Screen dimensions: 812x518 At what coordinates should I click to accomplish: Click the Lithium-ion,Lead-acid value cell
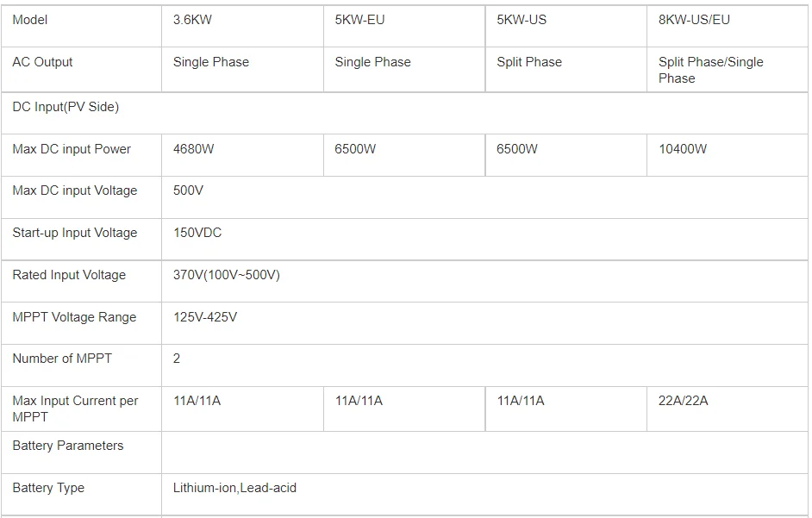click(x=234, y=488)
